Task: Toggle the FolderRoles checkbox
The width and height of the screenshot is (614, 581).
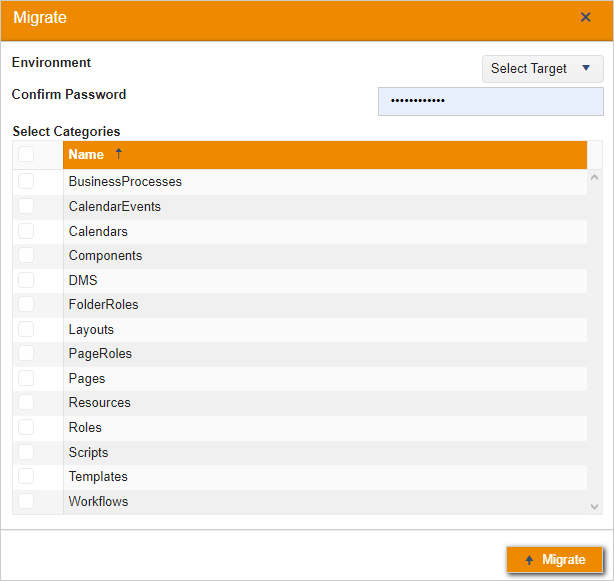Action: (26, 304)
